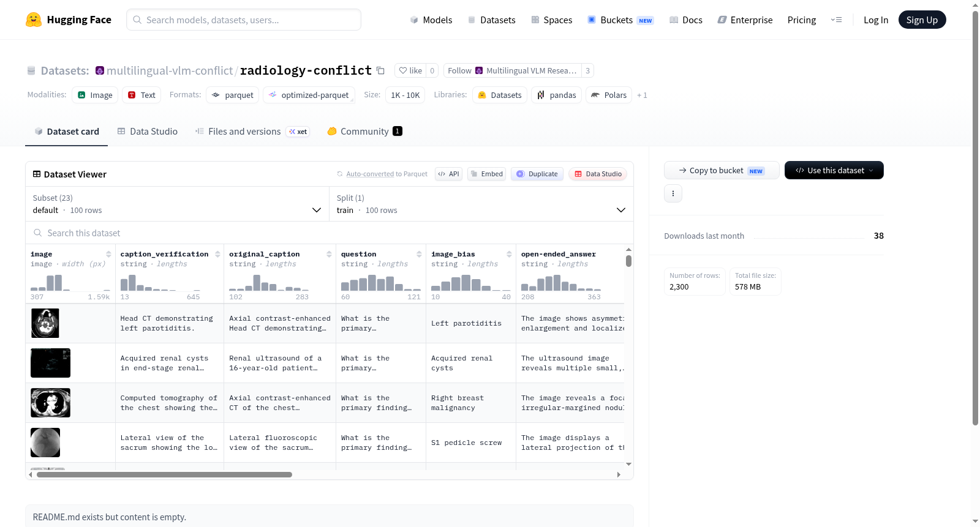This screenshot has width=980, height=527.
Task: Open the Auto-converted to Parquet link
Action: coord(386,174)
